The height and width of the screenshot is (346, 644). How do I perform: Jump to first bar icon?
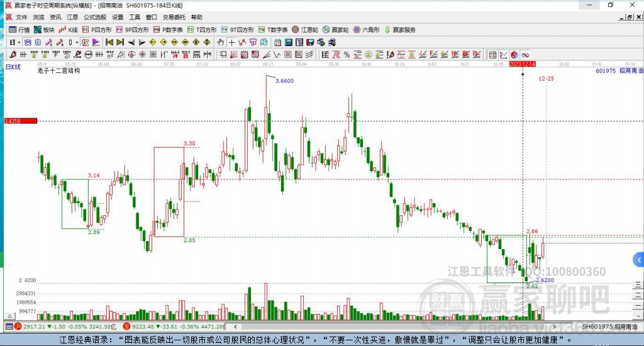109,42
